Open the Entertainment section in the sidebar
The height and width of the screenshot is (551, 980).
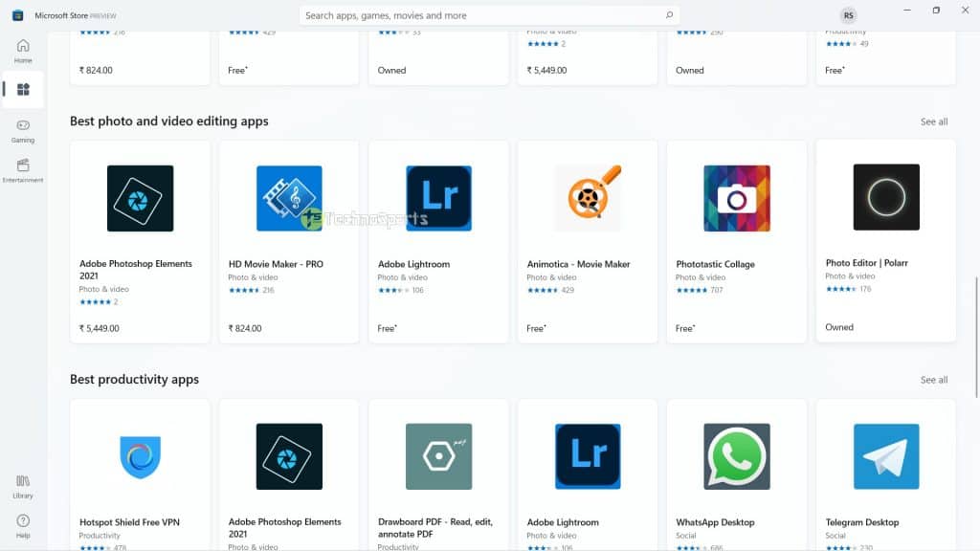point(23,170)
